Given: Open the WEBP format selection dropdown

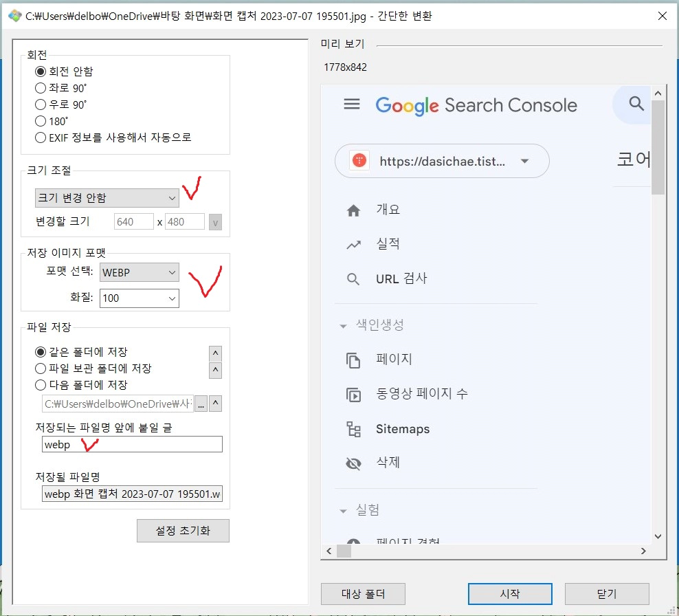Looking at the screenshot, I should [139, 272].
